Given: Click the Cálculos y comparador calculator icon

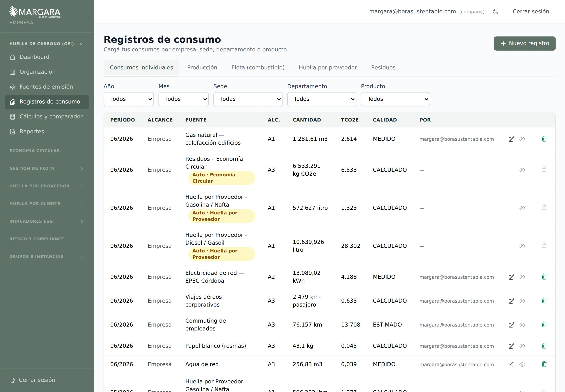Looking at the screenshot, I should click(13, 117).
